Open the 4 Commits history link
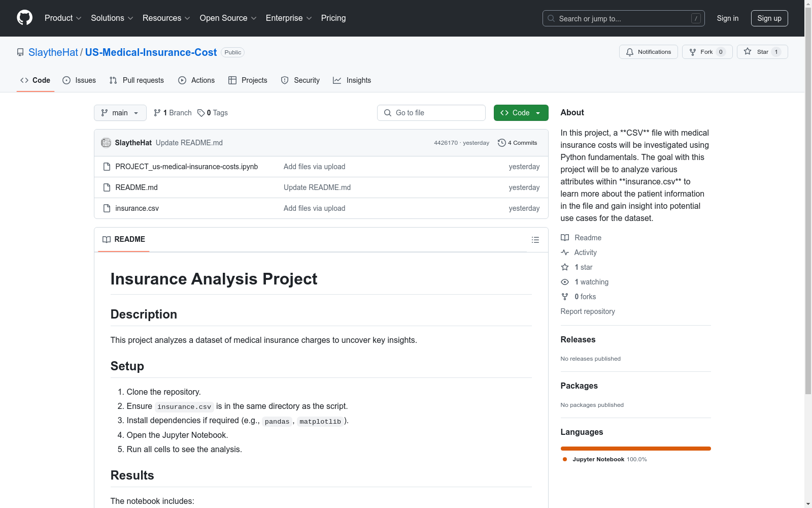The image size is (812, 508). [x=518, y=143]
